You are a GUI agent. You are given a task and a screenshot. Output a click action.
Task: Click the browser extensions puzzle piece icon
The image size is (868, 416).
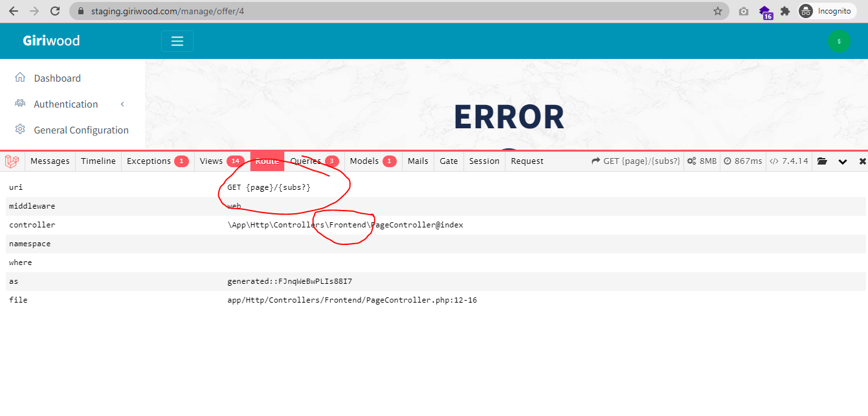click(x=785, y=10)
